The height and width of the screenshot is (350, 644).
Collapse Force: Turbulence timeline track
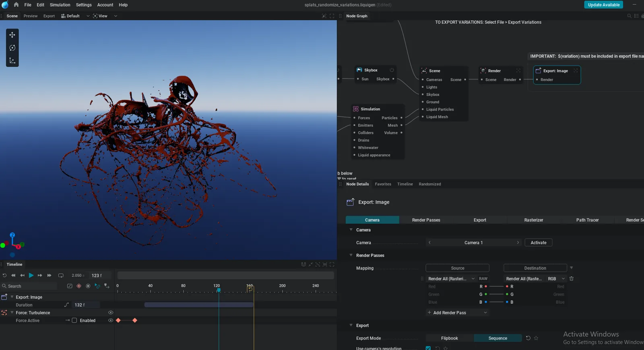12,313
